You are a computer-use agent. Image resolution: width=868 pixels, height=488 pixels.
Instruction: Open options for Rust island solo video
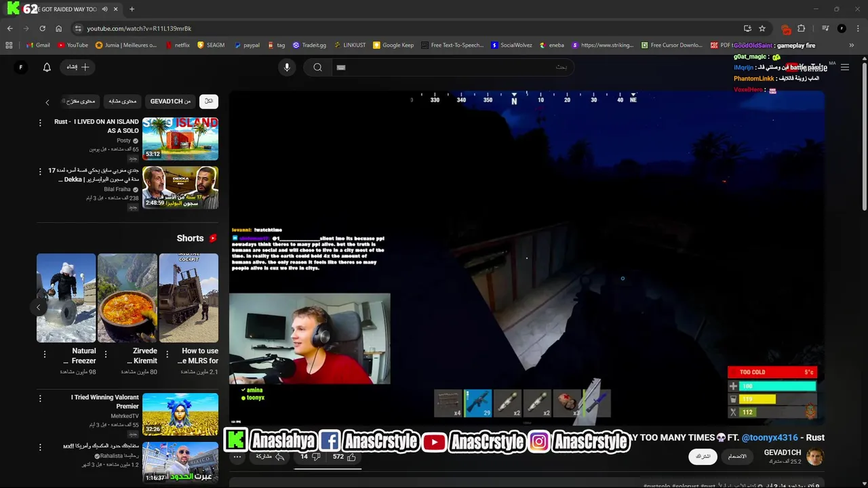pos(40,123)
